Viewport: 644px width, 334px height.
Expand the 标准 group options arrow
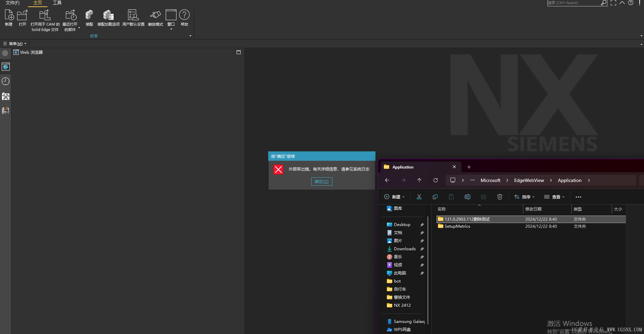tap(190, 36)
